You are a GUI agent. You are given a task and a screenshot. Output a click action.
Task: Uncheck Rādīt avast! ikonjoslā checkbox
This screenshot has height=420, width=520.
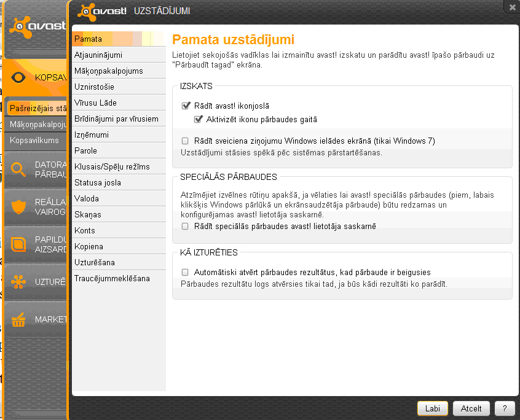coord(186,106)
